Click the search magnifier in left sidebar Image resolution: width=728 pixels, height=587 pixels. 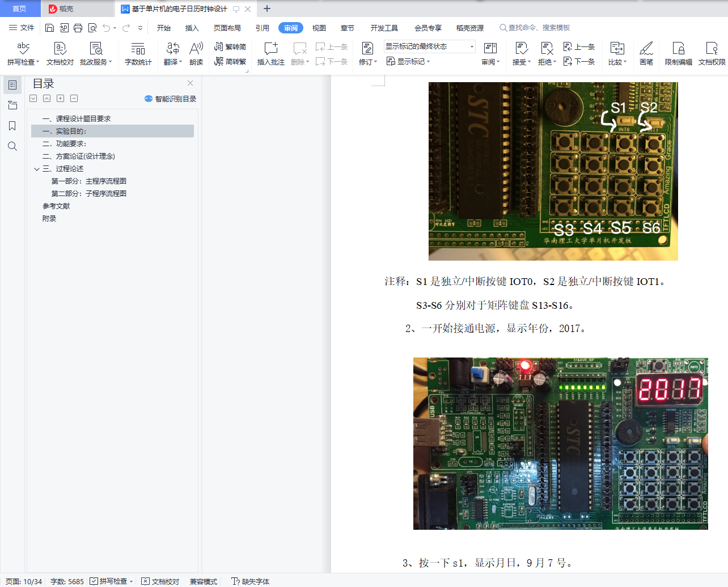click(12, 146)
